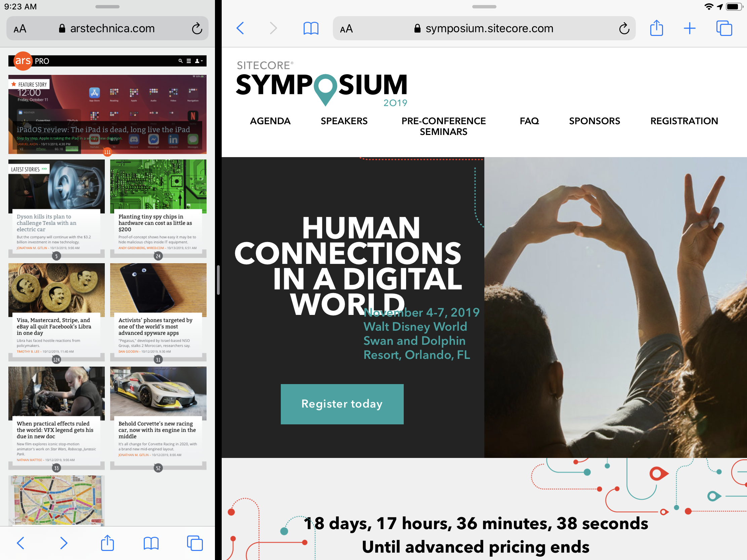Expand the Ars Technica user account dropdown
Screen dimensions: 747x560
(199, 61)
